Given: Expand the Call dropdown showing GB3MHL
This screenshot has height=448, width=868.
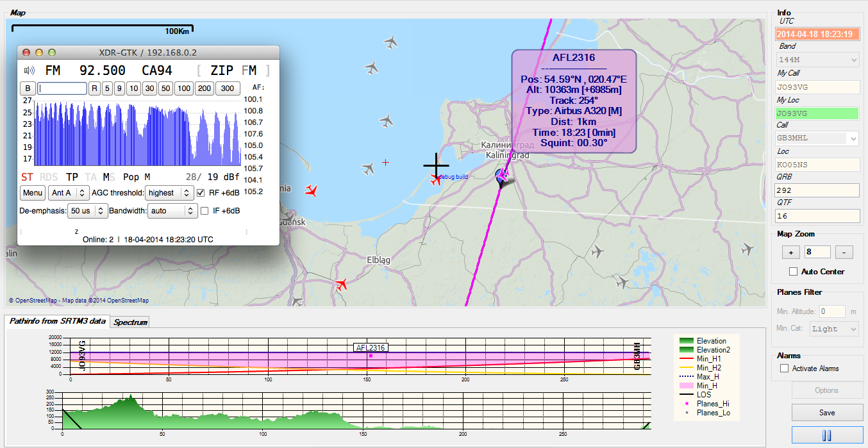Looking at the screenshot, I should pos(853,138).
